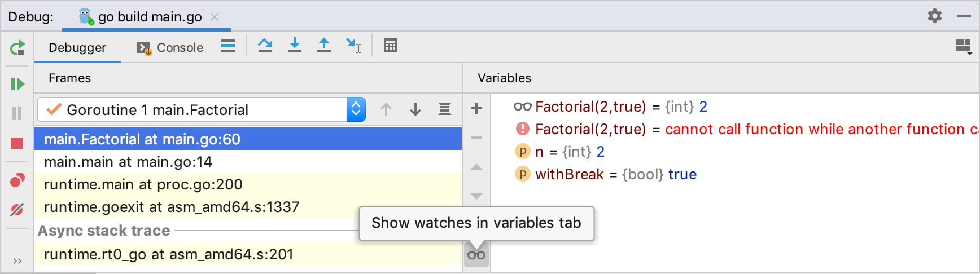Toggle Mute Breakpoints
The image size is (980, 274).
click(x=17, y=210)
